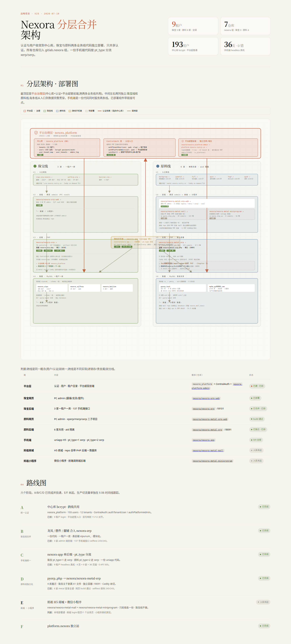Click the 跨线手机端 legend swatch

click(70, 111)
